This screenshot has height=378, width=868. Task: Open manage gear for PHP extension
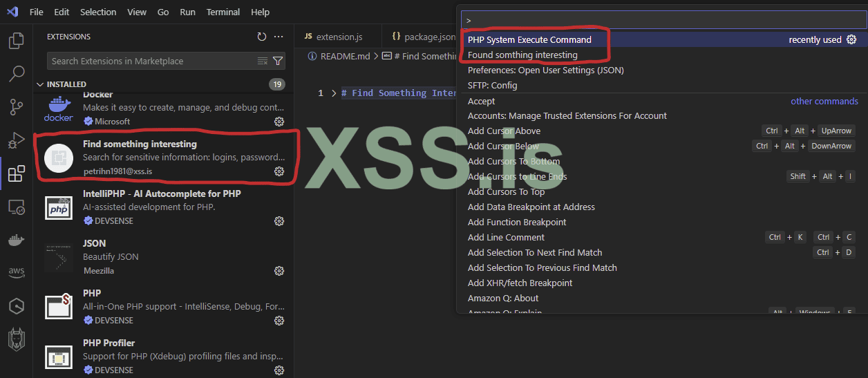click(x=279, y=320)
